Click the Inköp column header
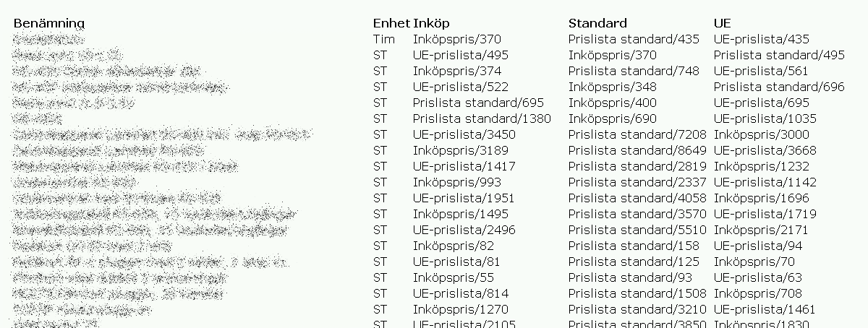This screenshot has height=328, width=868. (431, 24)
